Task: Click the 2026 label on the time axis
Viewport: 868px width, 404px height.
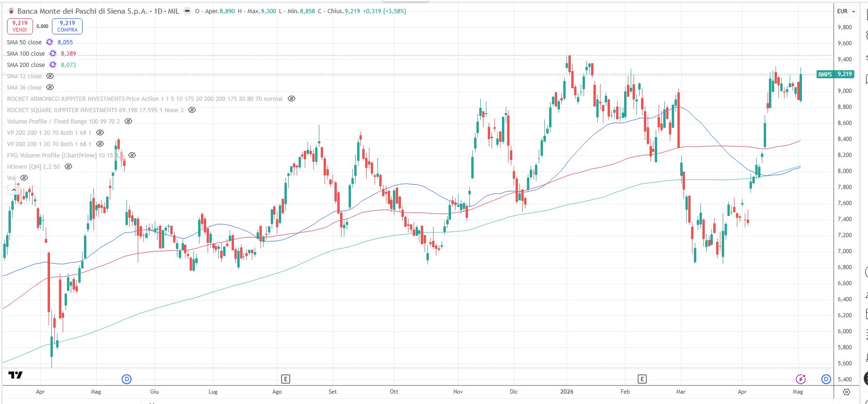Action: 567,392
